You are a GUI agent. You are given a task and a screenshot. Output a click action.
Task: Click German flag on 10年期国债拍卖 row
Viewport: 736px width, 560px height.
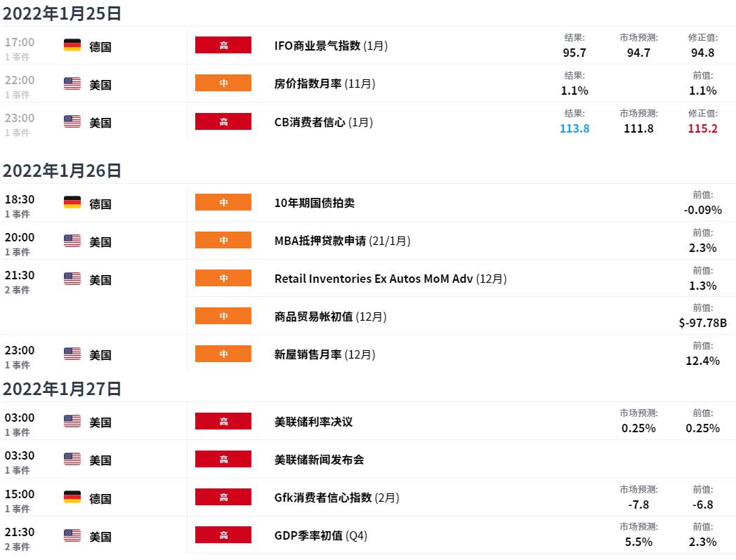[72, 202]
